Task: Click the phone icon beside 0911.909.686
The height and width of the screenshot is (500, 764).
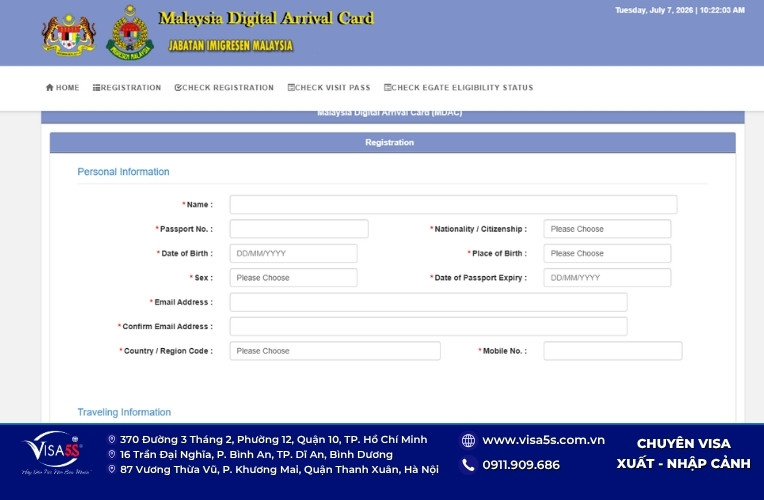Action: click(x=468, y=465)
